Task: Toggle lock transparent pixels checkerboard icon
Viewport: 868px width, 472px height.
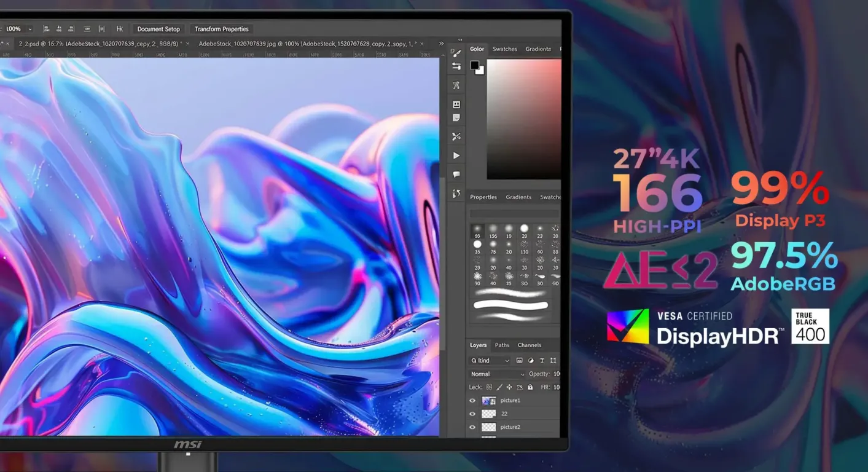Action: [x=490, y=387]
